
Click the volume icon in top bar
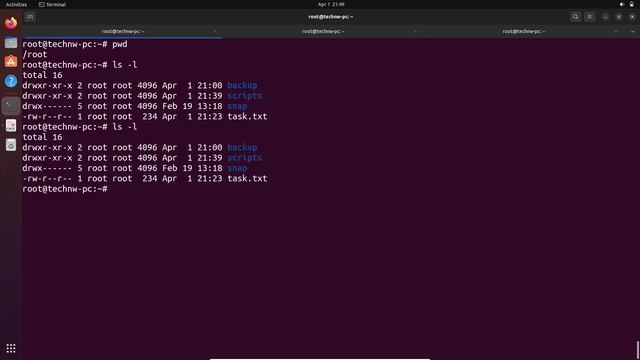point(622,4)
